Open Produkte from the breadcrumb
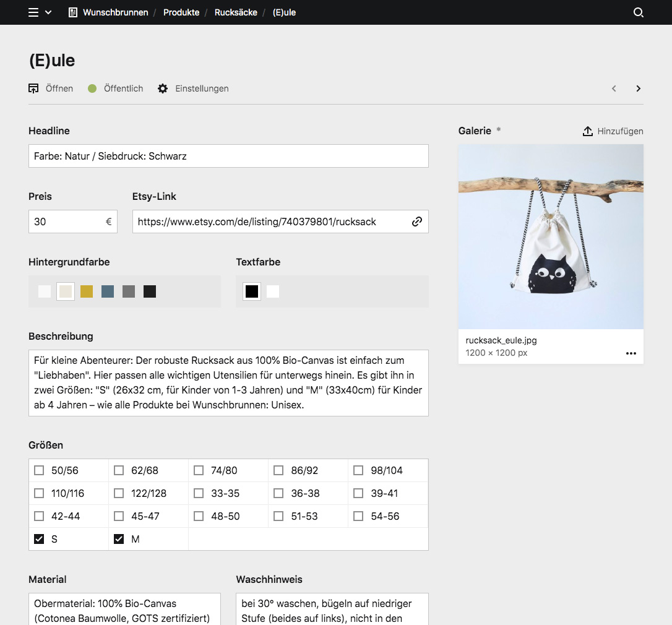Viewport: 672px width, 625px height. click(x=181, y=12)
